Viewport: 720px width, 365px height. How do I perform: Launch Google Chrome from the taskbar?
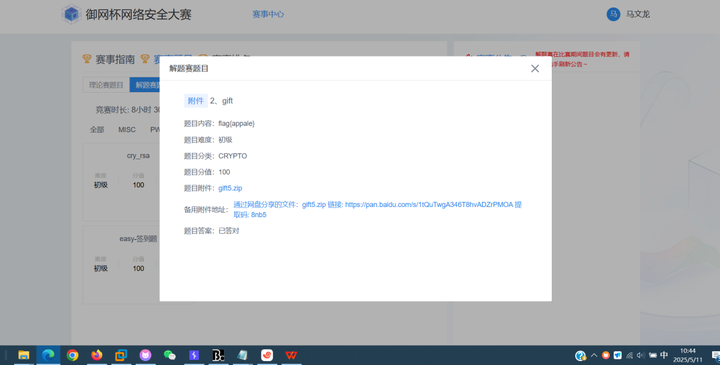72,355
